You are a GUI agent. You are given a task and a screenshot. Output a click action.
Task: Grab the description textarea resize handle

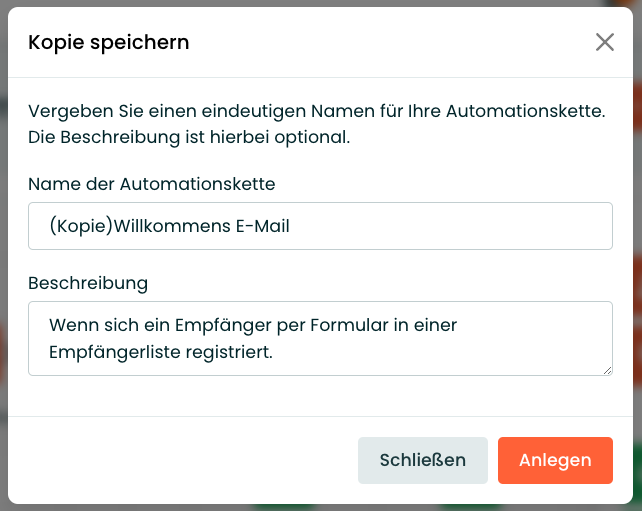[607, 370]
